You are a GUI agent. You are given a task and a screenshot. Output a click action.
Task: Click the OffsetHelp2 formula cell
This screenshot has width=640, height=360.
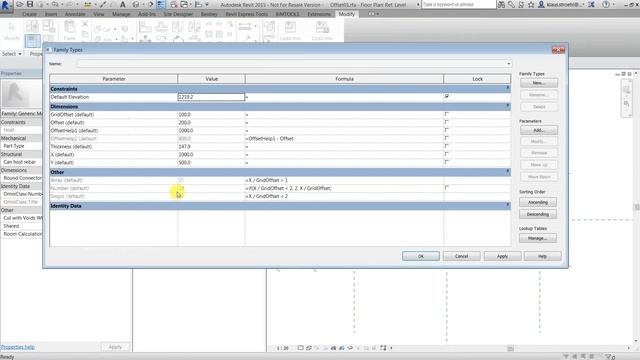[344, 138]
